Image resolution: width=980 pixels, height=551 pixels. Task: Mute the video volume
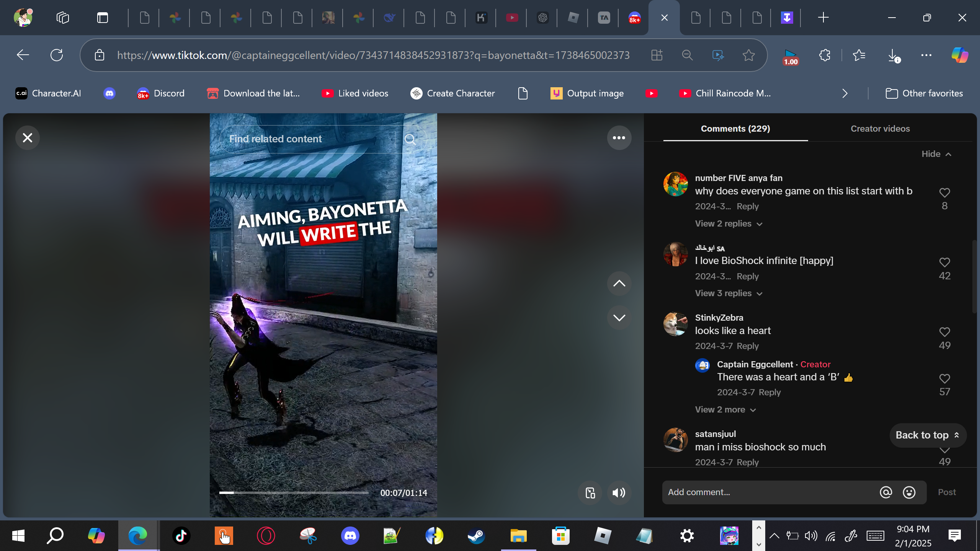[619, 493]
